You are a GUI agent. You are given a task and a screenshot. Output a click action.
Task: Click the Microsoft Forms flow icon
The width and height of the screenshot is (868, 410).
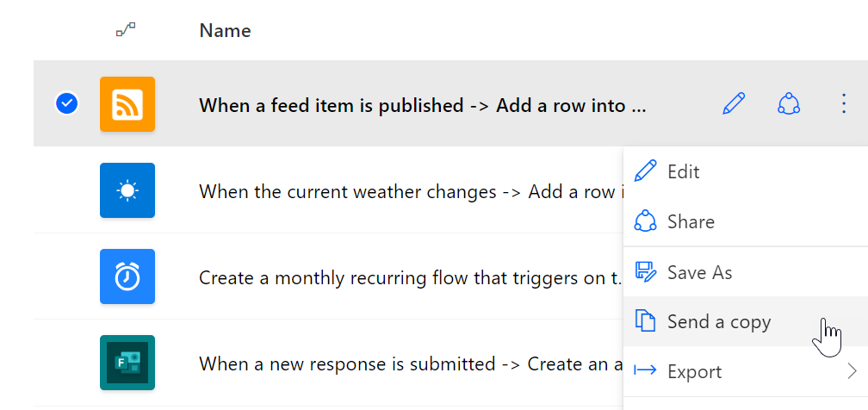[127, 363]
